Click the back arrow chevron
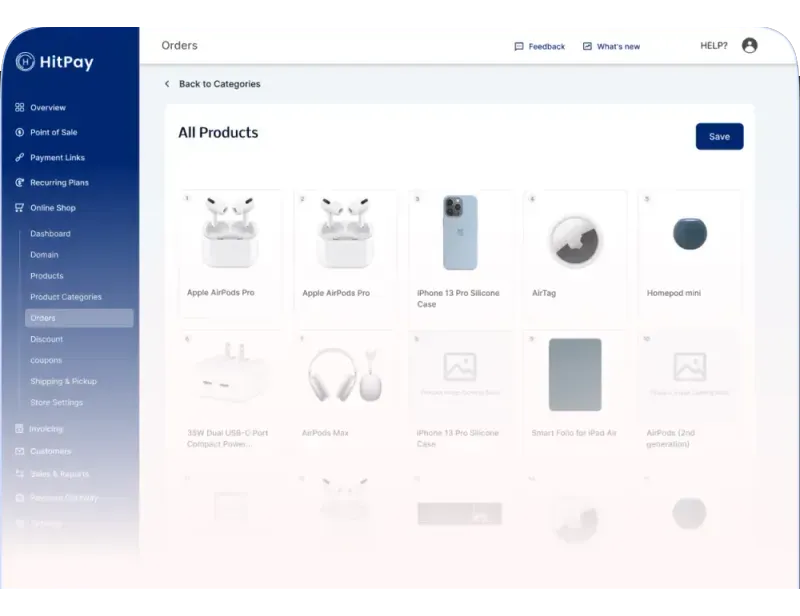The height and width of the screenshot is (616, 800). (167, 84)
